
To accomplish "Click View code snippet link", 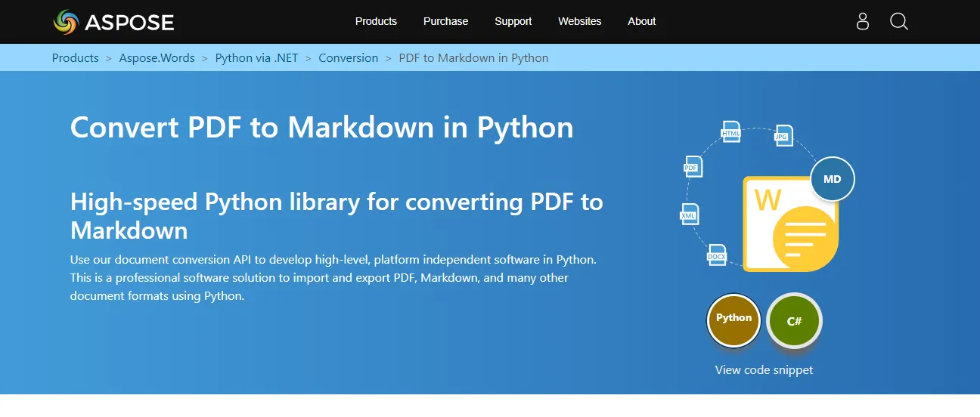I will 764,370.
